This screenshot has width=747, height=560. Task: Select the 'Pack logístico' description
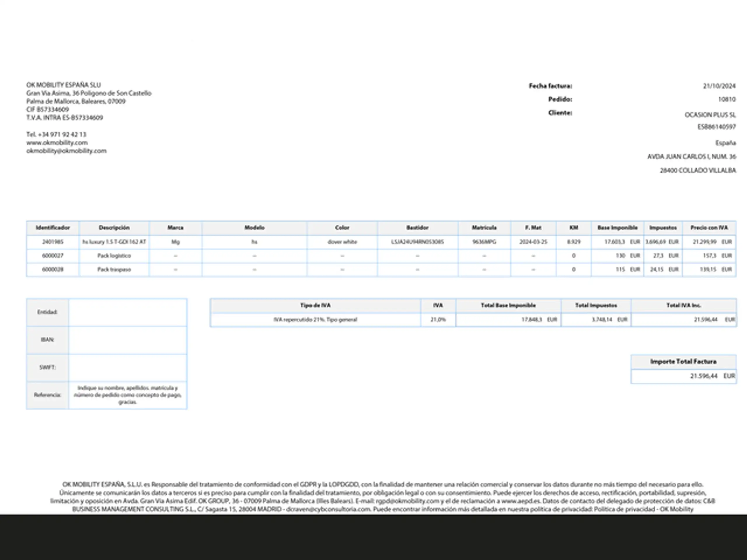[x=114, y=256]
